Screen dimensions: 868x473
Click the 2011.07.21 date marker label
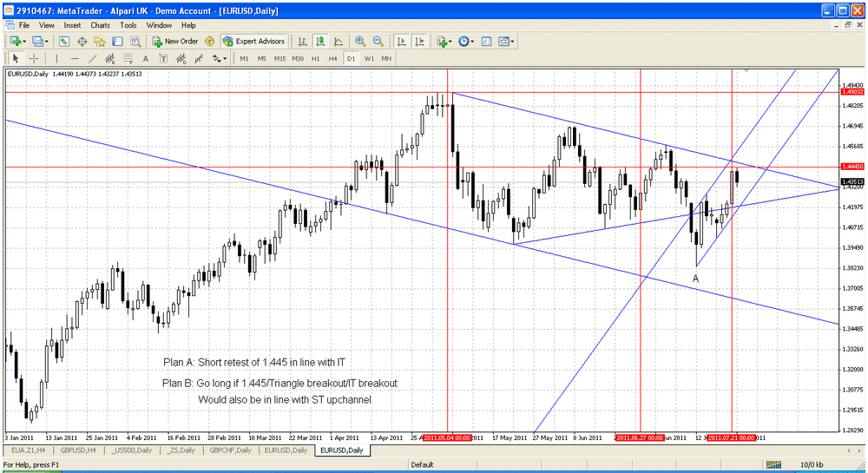tap(731, 437)
